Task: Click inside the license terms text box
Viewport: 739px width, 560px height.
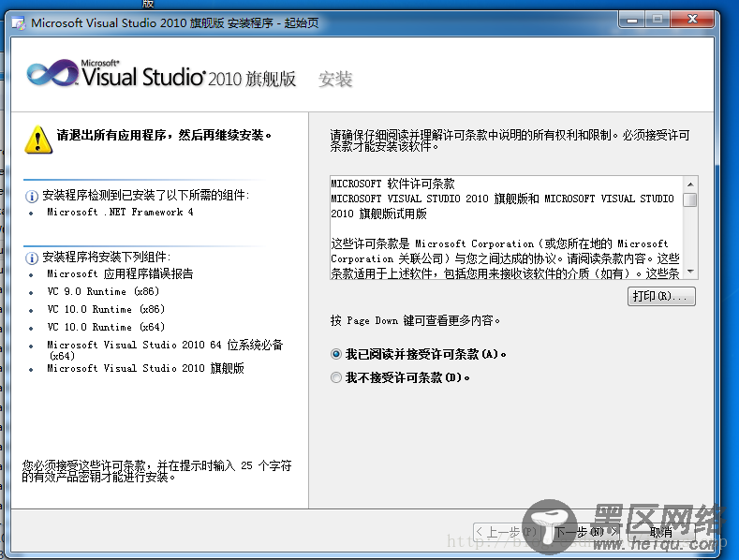Action: [x=507, y=228]
